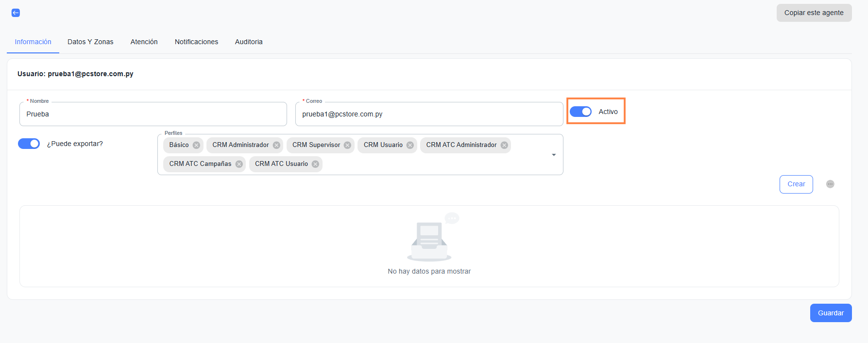Toggle the Activo switch off
The height and width of the screenshot is (343, 868).
pyautogui.click(x=580, y=112)
